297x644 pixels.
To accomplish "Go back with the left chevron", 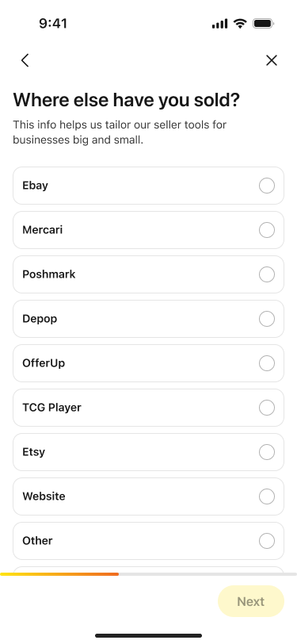I will coord(25,60).
